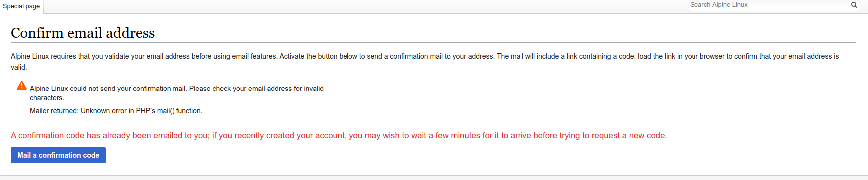Click the word 'valid.' ending the intro paragraph
Viewport: 868px width, 180px height.
coord(19,67)
